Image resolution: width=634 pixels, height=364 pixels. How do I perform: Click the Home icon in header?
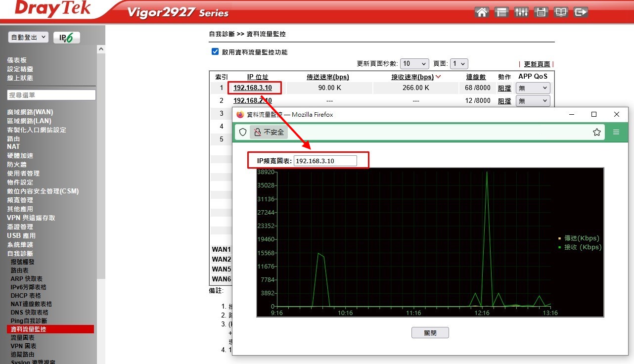pos(482,12)
